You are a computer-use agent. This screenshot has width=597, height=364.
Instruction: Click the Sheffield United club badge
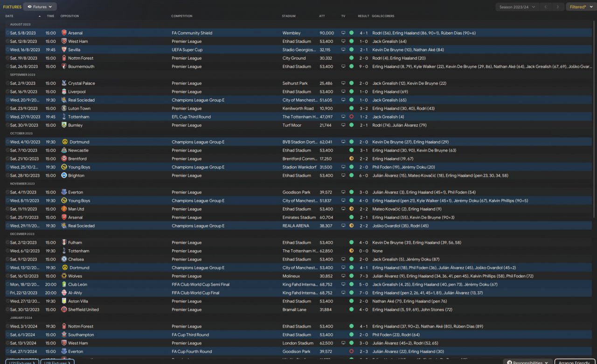(x=64, y=310)
